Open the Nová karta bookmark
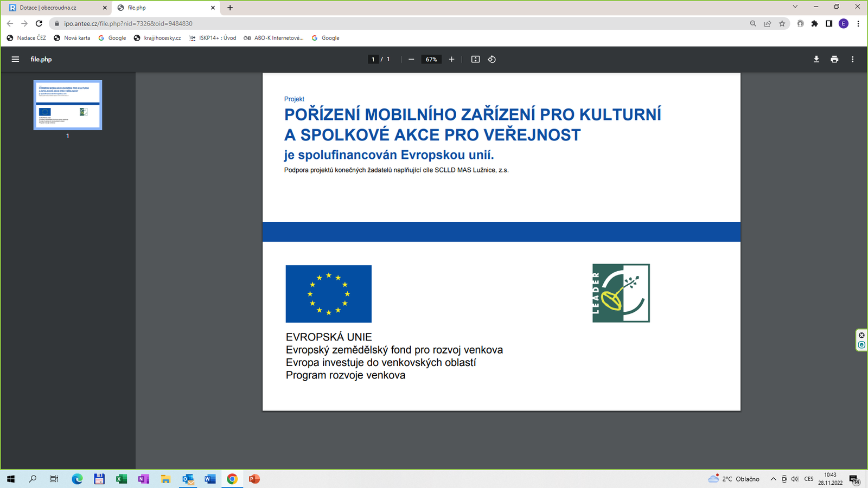 coord(72,38)
